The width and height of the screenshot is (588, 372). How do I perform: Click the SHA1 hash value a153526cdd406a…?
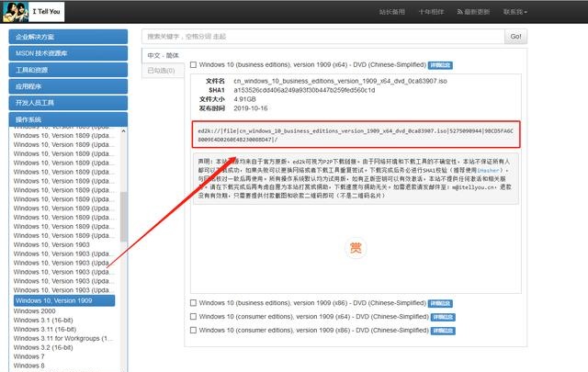[x=304, y=90]
